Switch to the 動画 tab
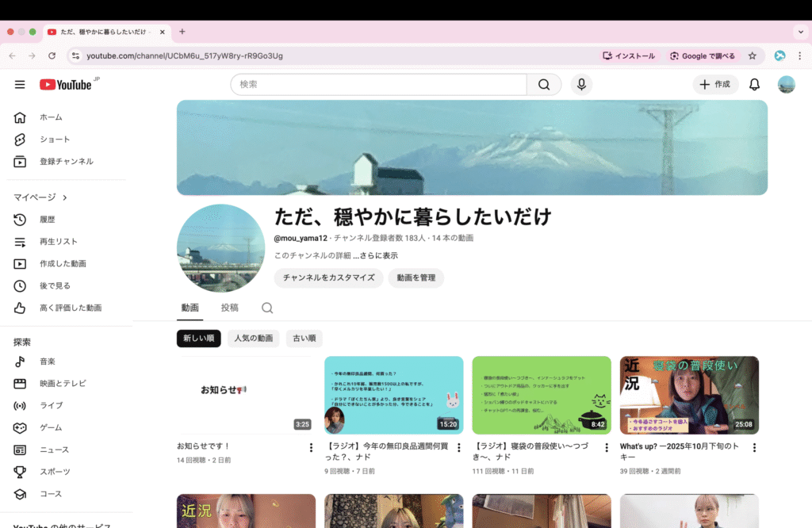This screenshot has height=528, width=812. click(190, 308)
